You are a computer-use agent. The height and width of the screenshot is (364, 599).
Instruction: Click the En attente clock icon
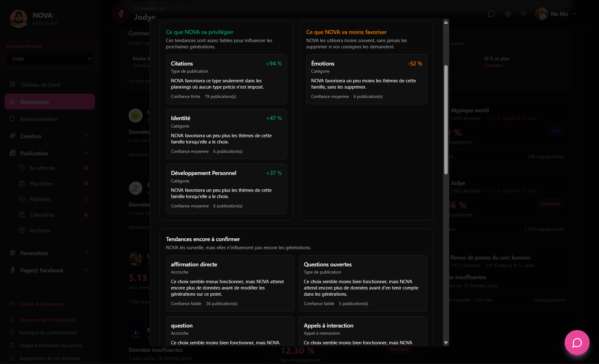(x=22, y=168)
